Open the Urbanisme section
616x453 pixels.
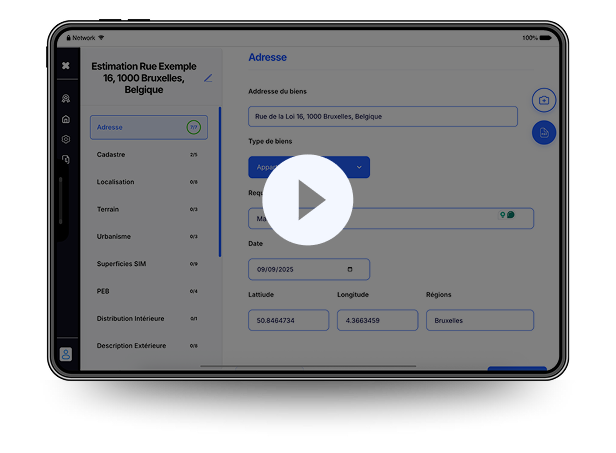coord(148,237)
